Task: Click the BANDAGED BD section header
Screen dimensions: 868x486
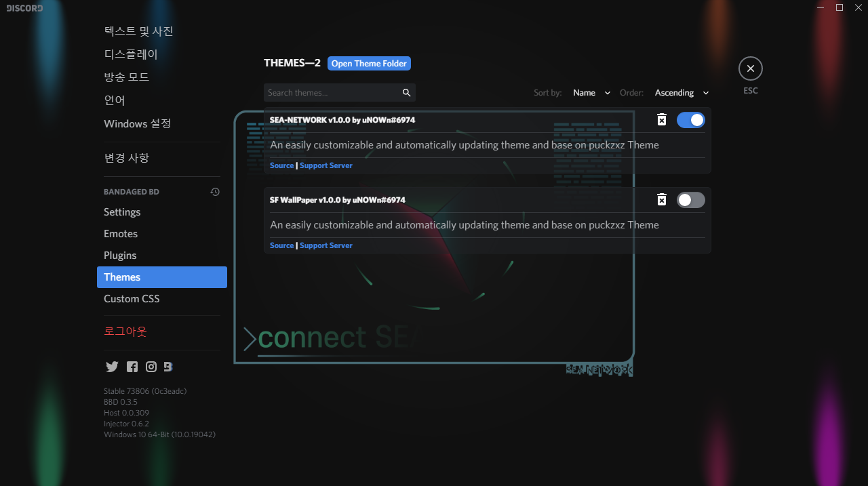Action: [132, 192]
